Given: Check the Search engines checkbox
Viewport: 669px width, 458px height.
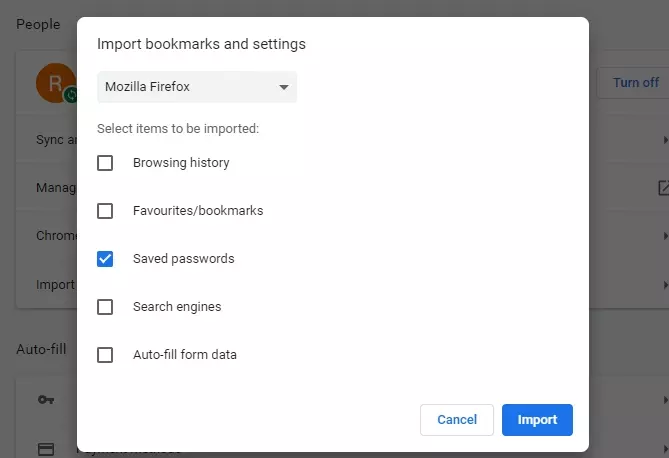Looking at the screenshot, I should click(105, 307).
